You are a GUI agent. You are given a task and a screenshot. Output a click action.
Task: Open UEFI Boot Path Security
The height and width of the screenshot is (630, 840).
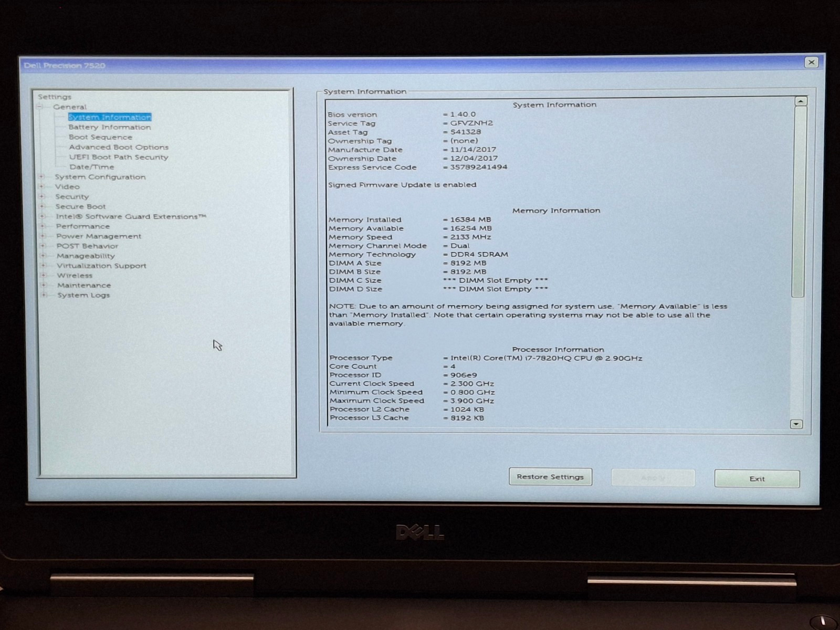tap(119, 157)
